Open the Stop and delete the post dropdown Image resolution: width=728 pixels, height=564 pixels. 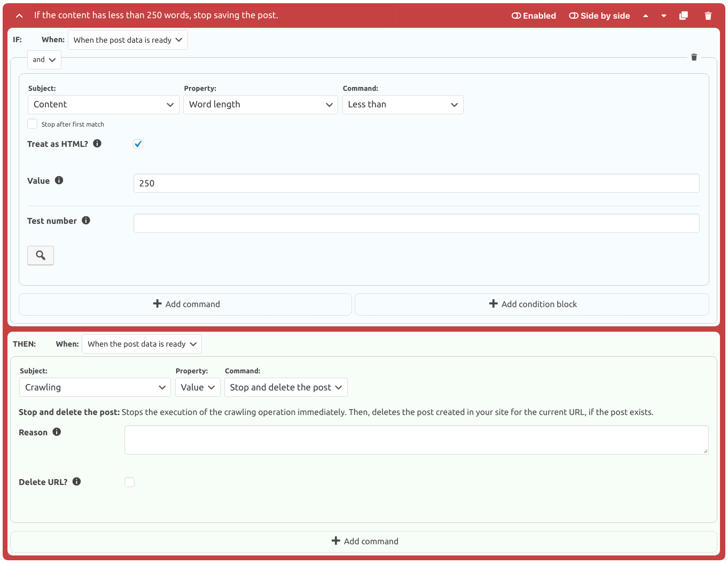tap(286, 388)
